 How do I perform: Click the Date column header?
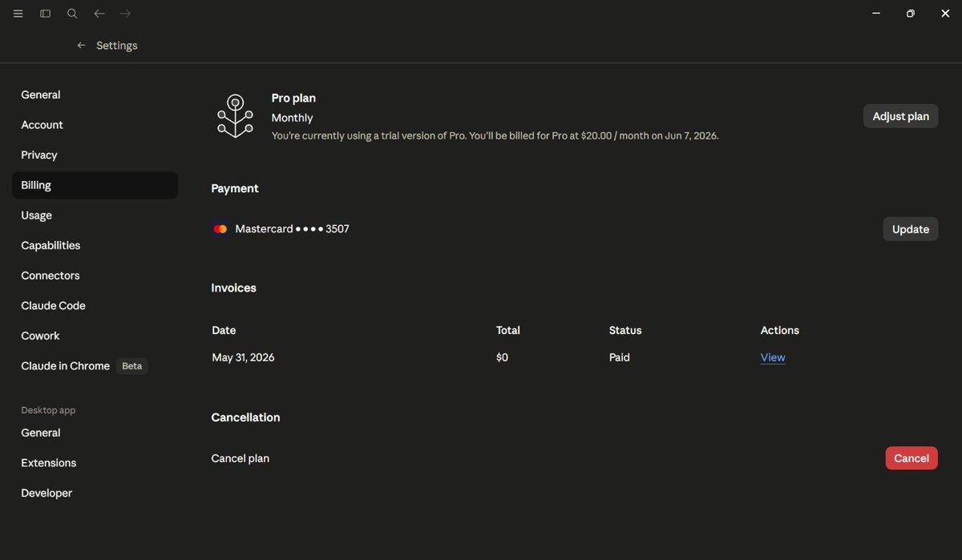coord(224,330)
